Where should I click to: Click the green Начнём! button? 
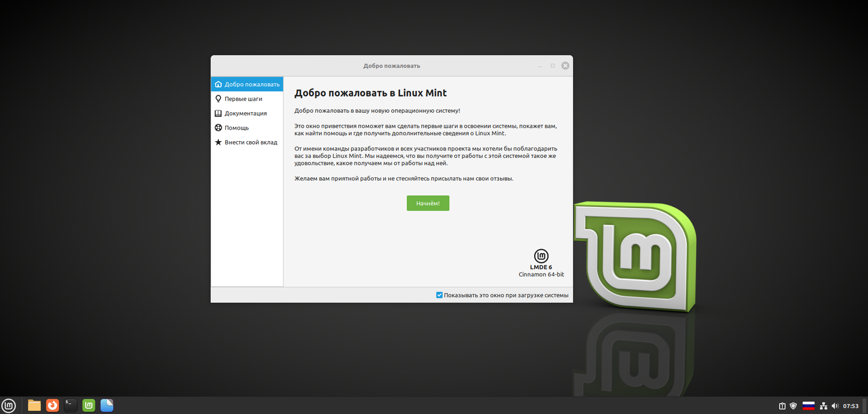pyautogui.click(x=428, y=204)
